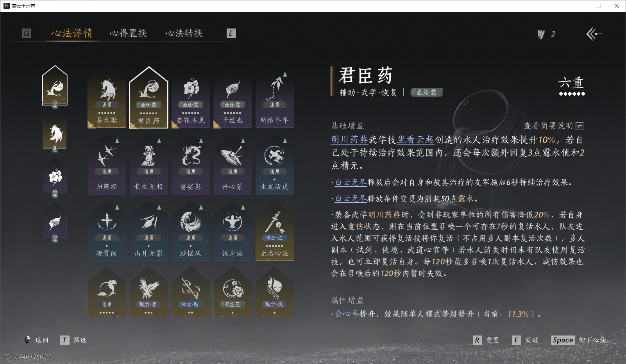Choose the 杏花不见 inner art card

(191, 99)
